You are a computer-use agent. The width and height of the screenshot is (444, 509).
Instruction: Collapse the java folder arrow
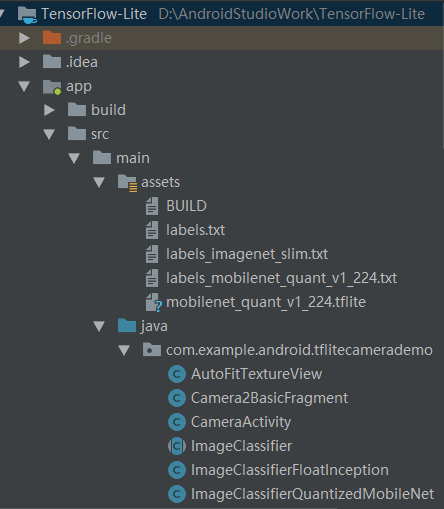click(x=99, y=326)
